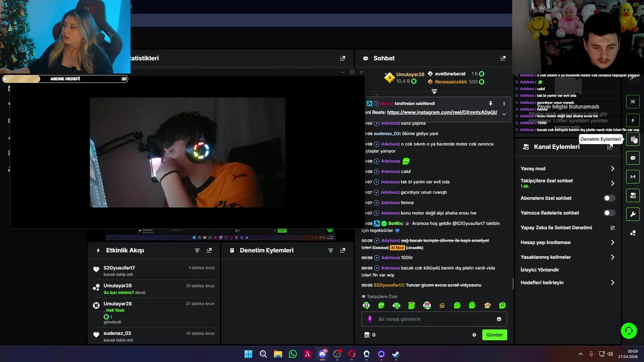Click the Abone Hedefi progress bar

tap(65, 79)
